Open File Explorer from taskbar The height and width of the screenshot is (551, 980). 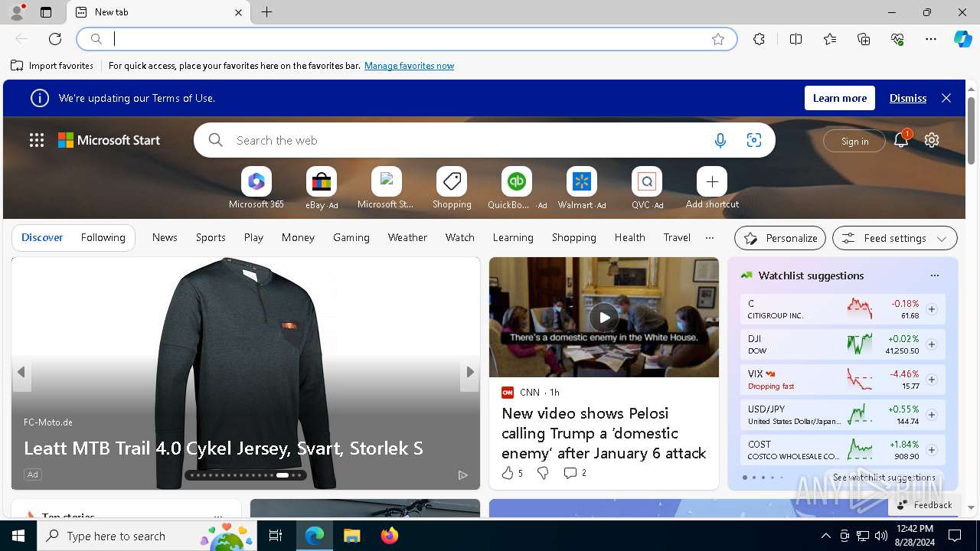pos(352,536)
